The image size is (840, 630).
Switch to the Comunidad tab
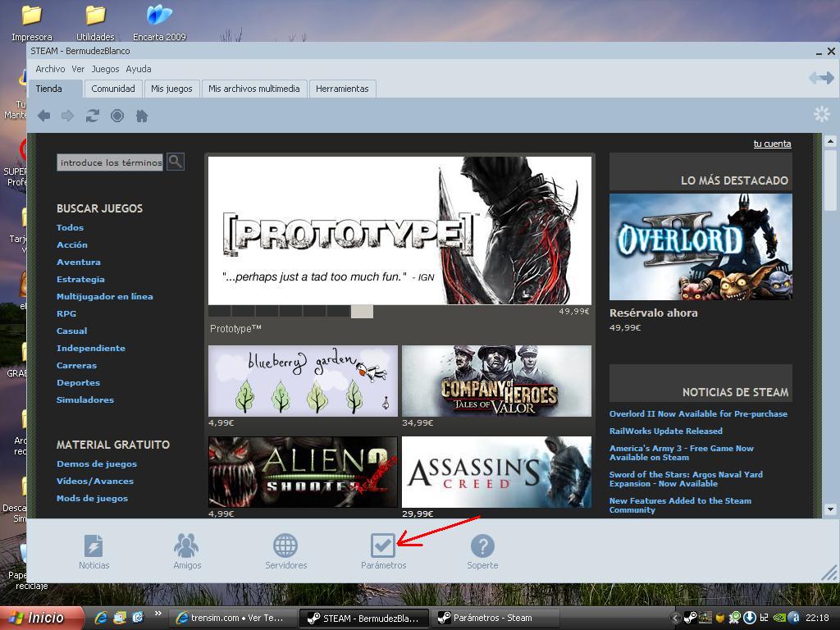(x=113, y=89)
